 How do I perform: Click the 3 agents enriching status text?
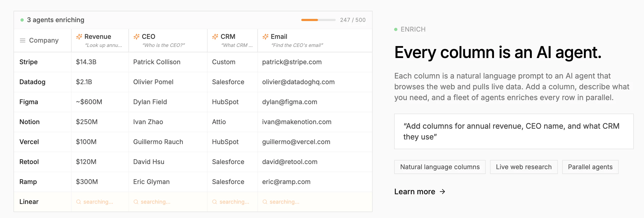tap(56, 20)
